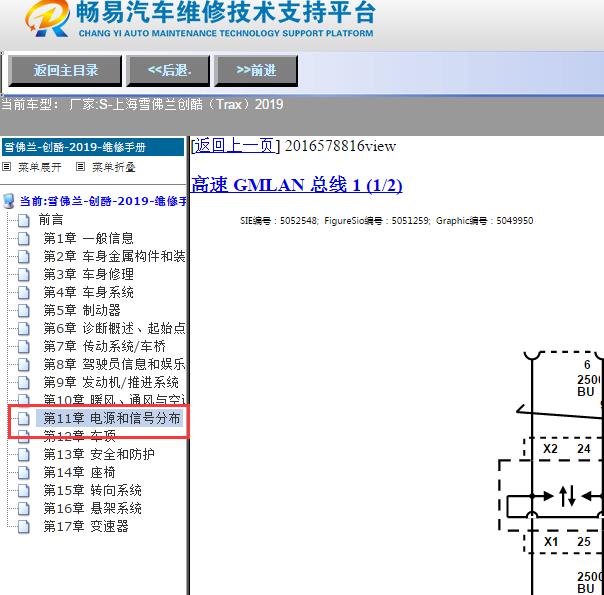This screenshot has width=604, height=595.
Task: Open the 前言 tree entry
Action: pos(51,220)
